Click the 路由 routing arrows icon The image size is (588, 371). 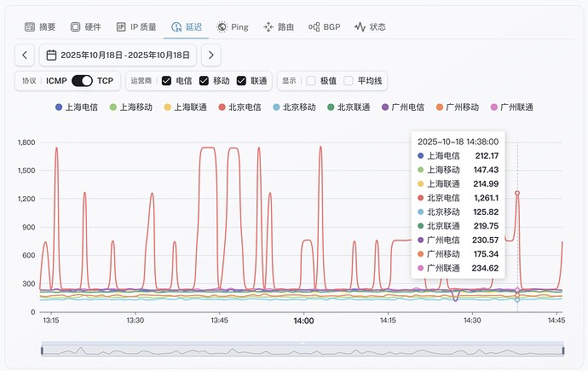(268, 27)
